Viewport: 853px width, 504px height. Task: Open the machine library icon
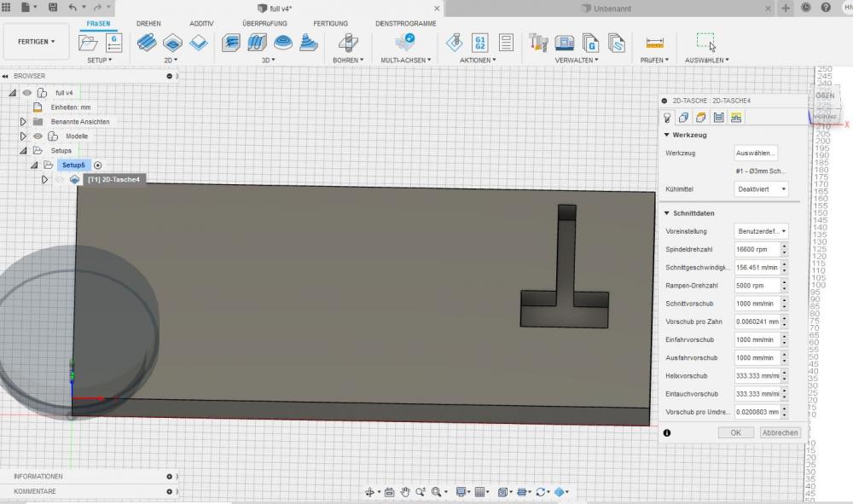565,43
